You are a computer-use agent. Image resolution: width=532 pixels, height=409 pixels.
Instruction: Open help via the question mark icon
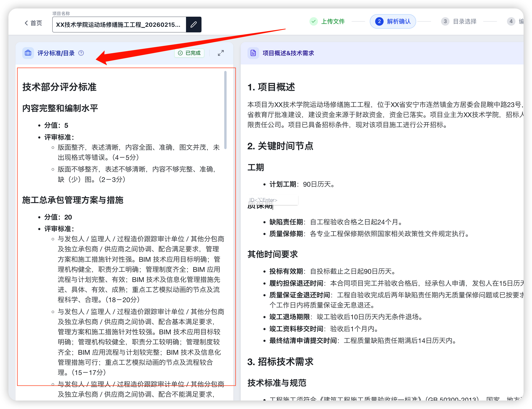pos(81,53)
